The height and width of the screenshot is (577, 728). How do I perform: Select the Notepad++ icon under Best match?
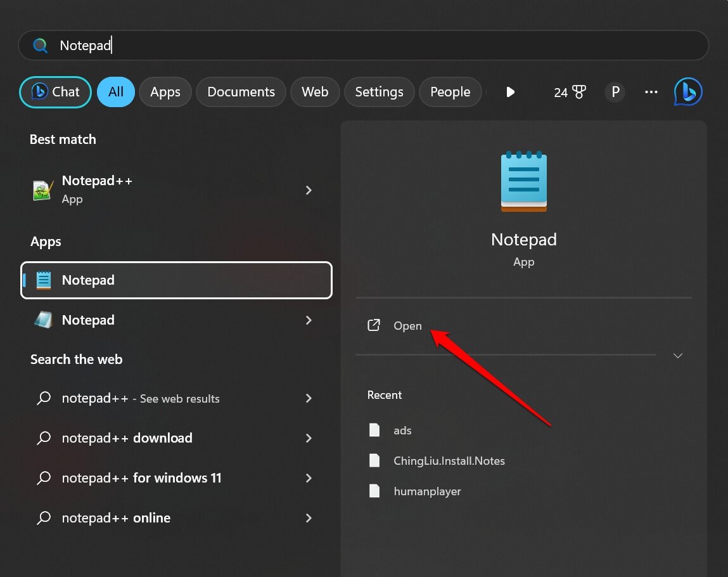(42, 190)
